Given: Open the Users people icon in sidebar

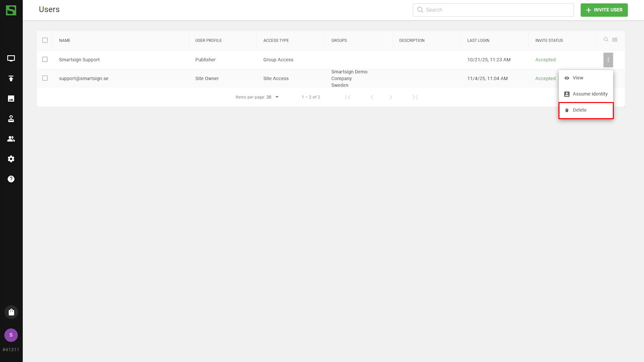Looking at the screenshot, I should tap(11, 139).
